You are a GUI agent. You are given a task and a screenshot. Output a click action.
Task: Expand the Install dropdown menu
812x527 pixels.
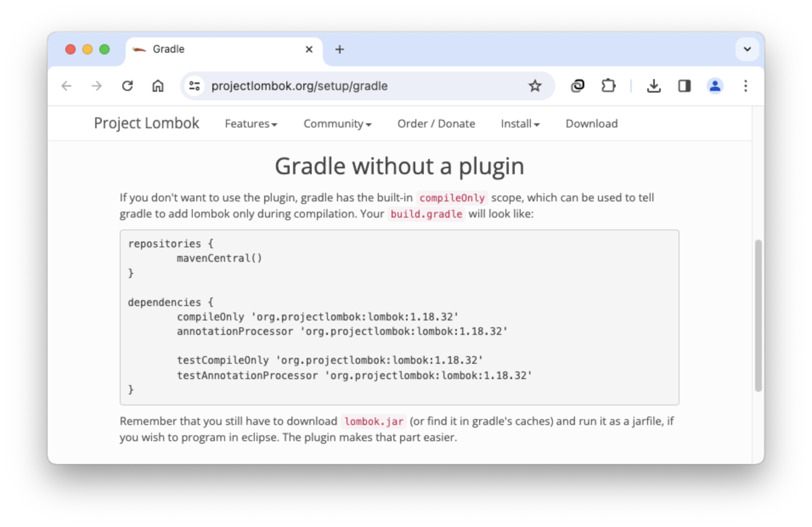pos(520,124)
